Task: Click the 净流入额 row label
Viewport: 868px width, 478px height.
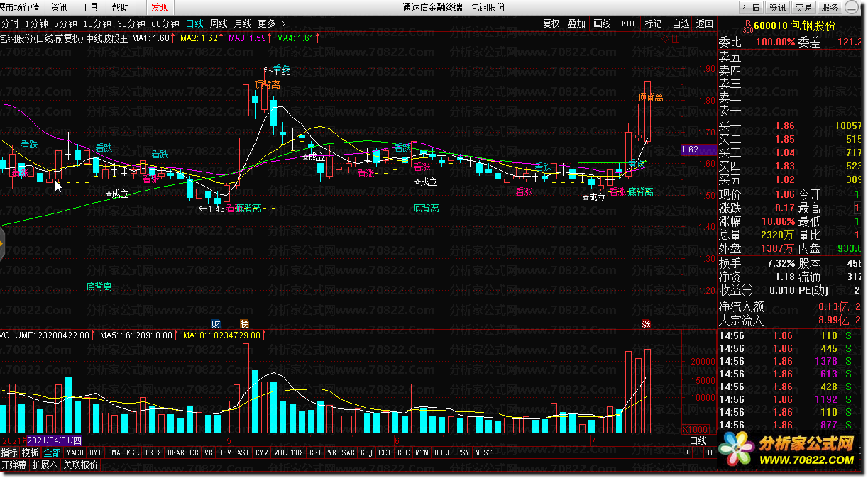Action: tap(742, 307)
